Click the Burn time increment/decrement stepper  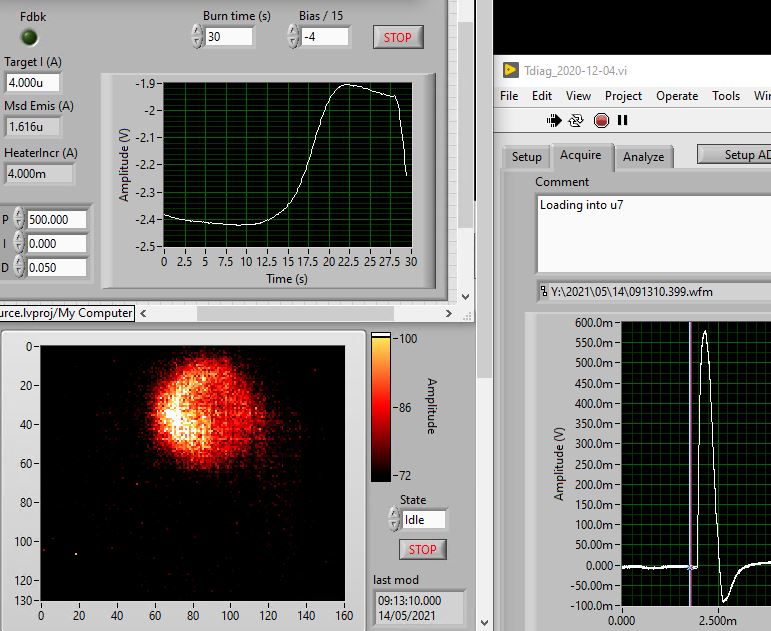click(196, 37)
